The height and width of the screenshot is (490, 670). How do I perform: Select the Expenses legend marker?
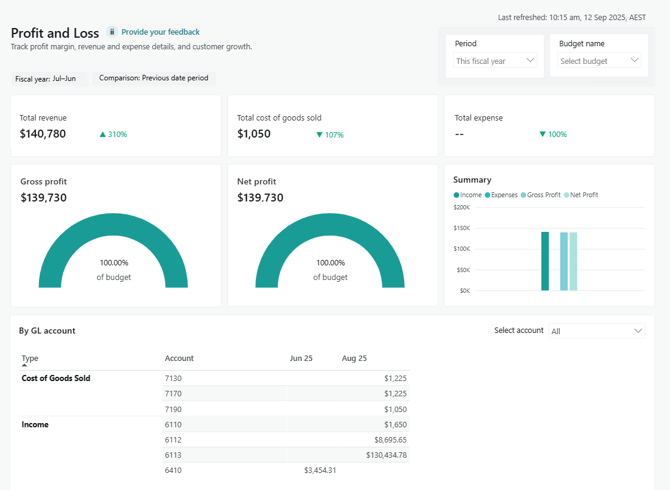click(488, 195)
